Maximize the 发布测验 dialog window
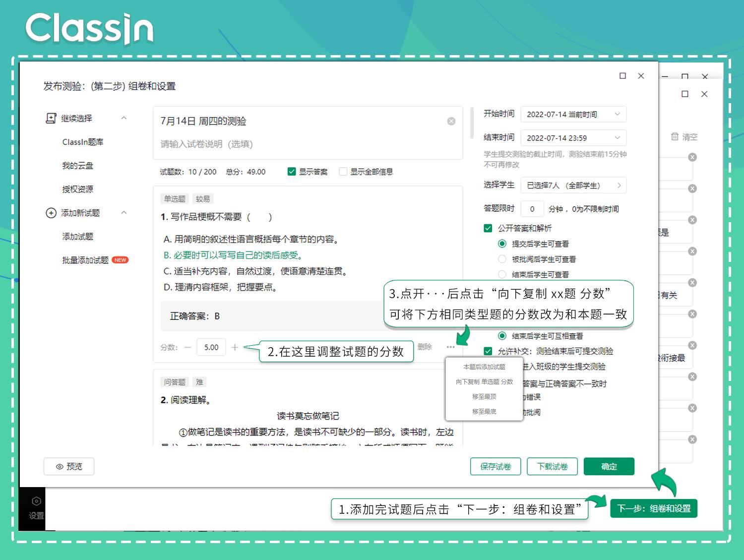This screenshot has width=744, height=560. 622,76
